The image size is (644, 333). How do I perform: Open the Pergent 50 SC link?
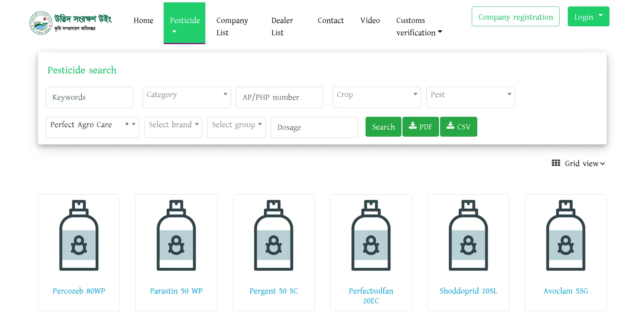tap(274, 291)
